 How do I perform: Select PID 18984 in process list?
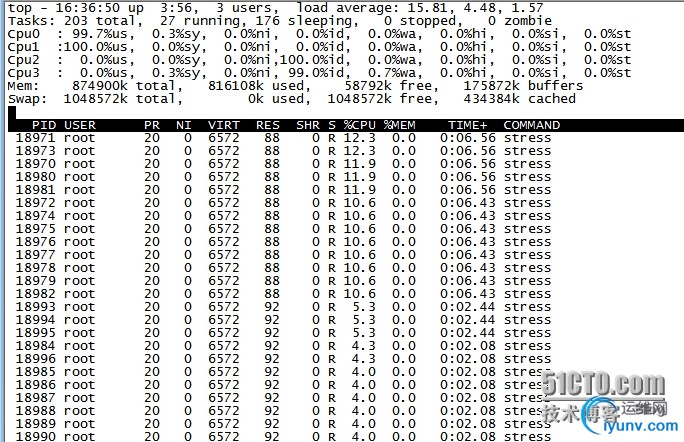[x=36, y=346]
